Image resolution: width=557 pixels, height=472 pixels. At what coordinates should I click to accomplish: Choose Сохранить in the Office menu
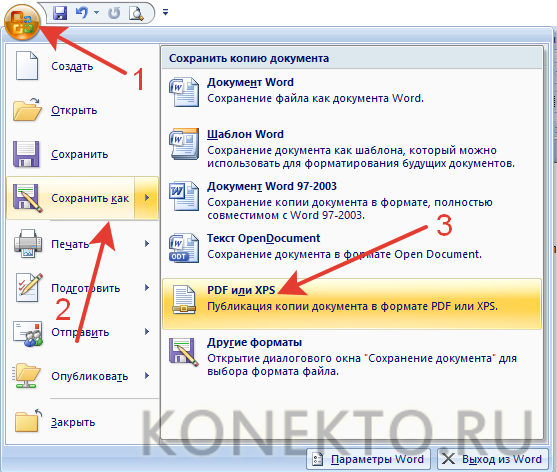82,154
